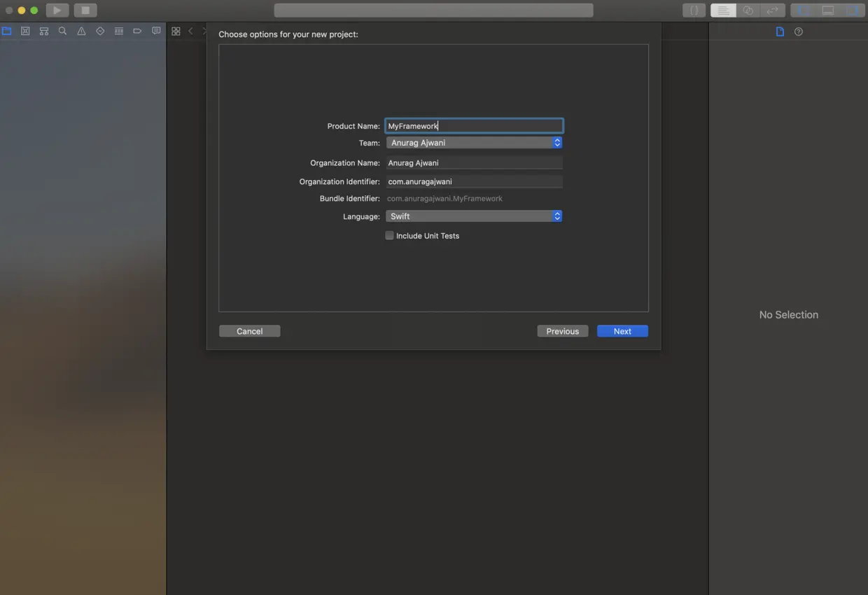Click the Next button
Screen dimensions: 868x595
(622, 331)
